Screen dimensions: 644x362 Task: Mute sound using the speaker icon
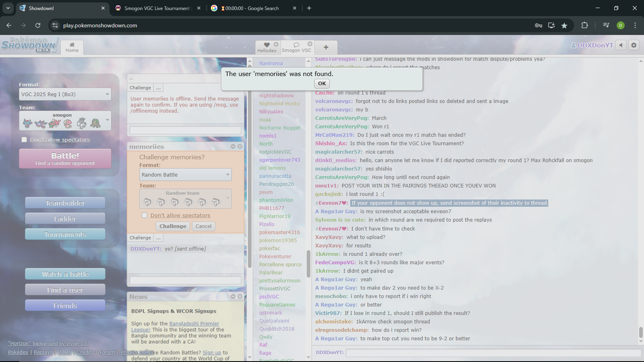click(x=621, y=45)
